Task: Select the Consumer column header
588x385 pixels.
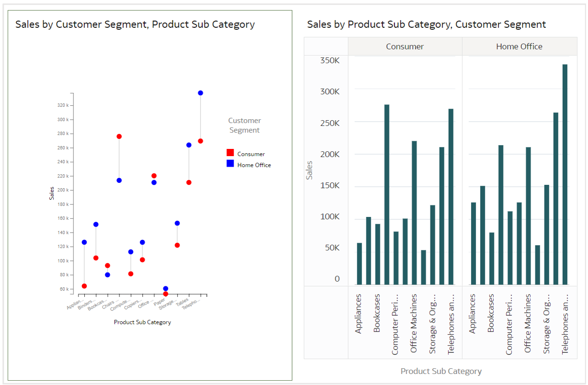Action: 405,46
